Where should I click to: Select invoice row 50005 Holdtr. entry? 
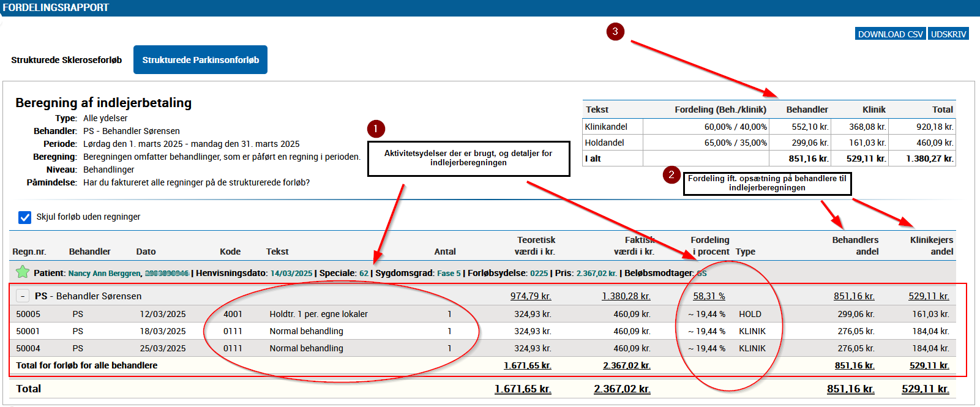coord(318,314)
